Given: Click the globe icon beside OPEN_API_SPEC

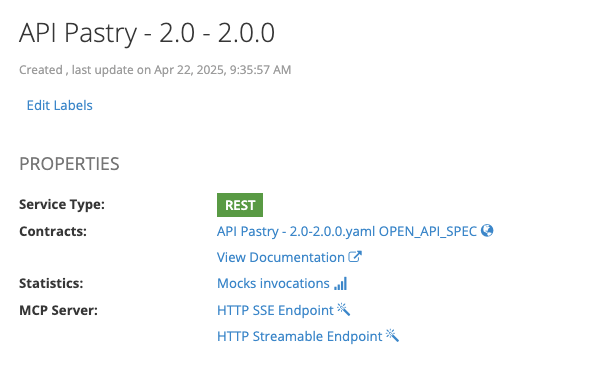Looking at the screenshot, I should coord(487,231).
